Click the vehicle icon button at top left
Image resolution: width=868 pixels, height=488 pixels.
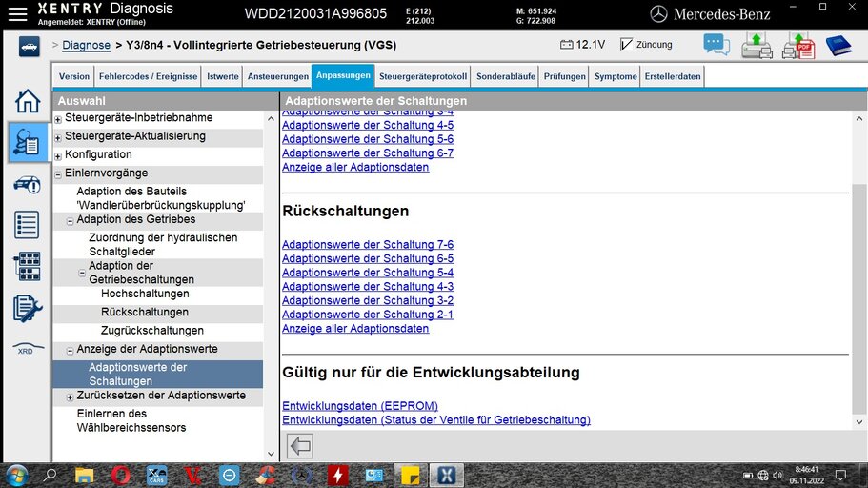tap(29, 47)
